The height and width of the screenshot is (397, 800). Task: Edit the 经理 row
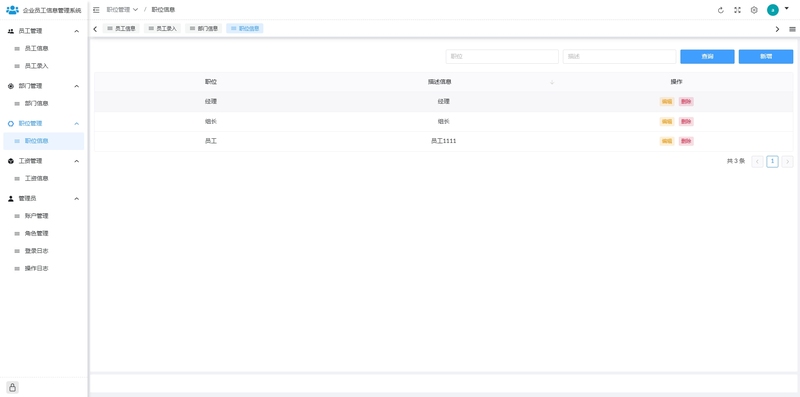pos(667,102)
